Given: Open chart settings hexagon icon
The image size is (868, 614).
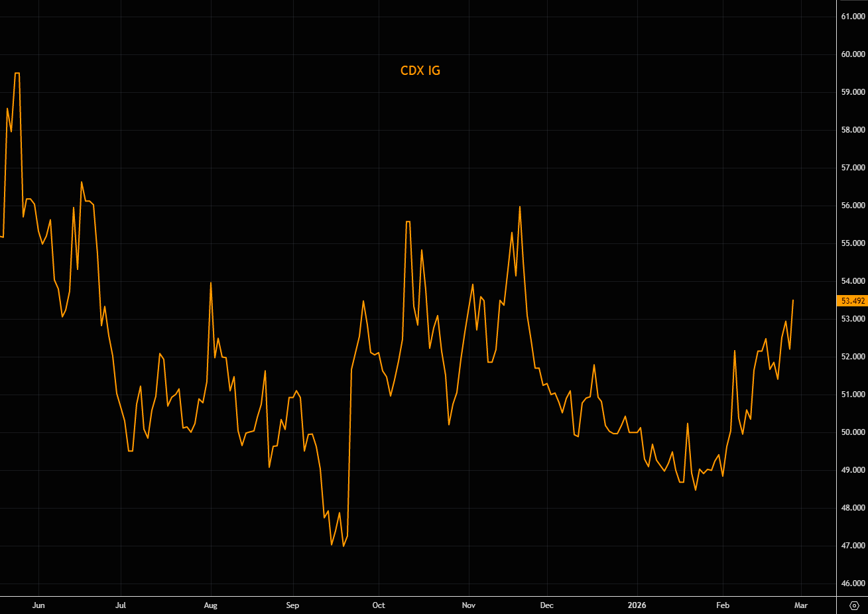Looking at the screenshot, I should tap(854, 605).
